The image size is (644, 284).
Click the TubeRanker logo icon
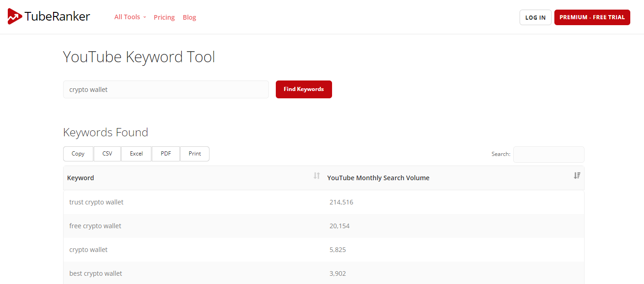tap(15, 17)
